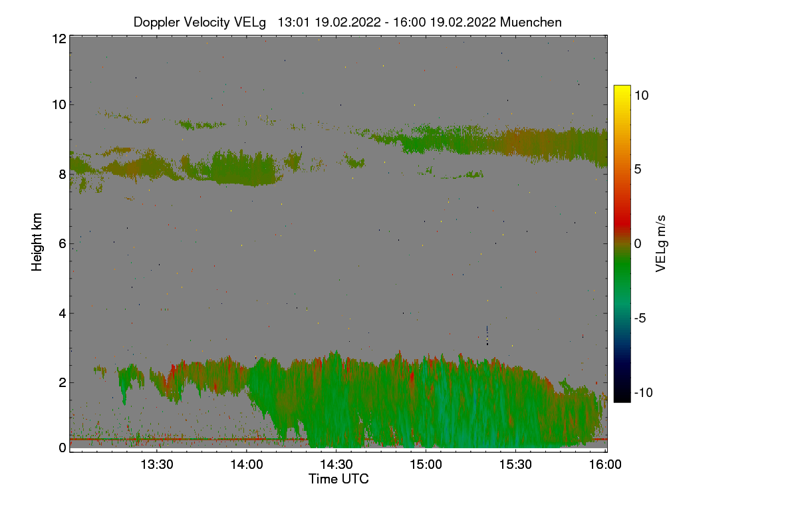Click height axis label '2'
The height and width of the screenshot is (532, 798).
[62, 382]
